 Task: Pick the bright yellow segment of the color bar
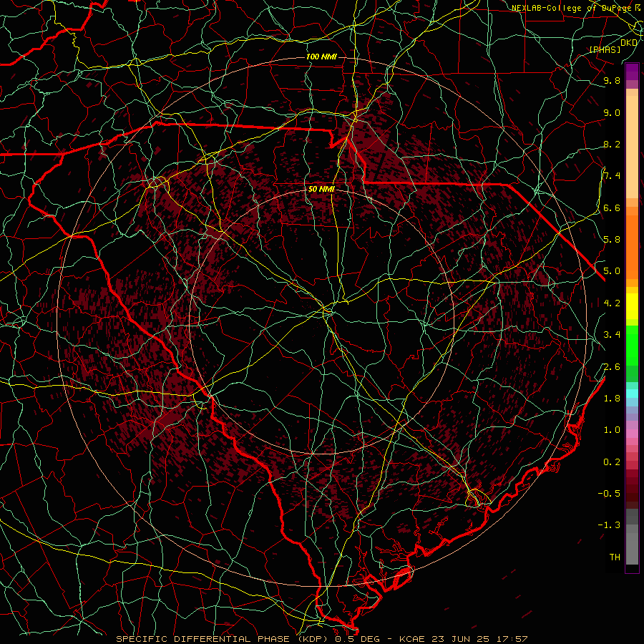(x=632, y=306)
